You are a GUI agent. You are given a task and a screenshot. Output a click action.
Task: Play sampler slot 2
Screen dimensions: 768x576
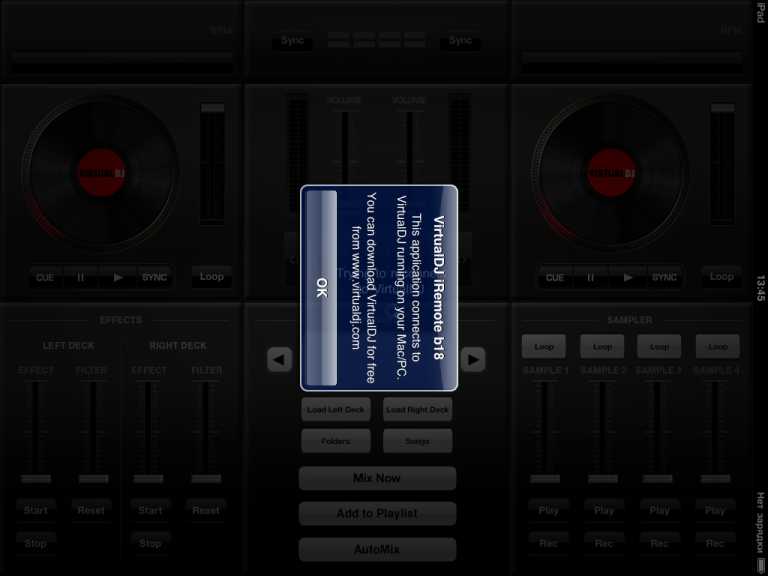pyautogui.click(x=604, y=510)
